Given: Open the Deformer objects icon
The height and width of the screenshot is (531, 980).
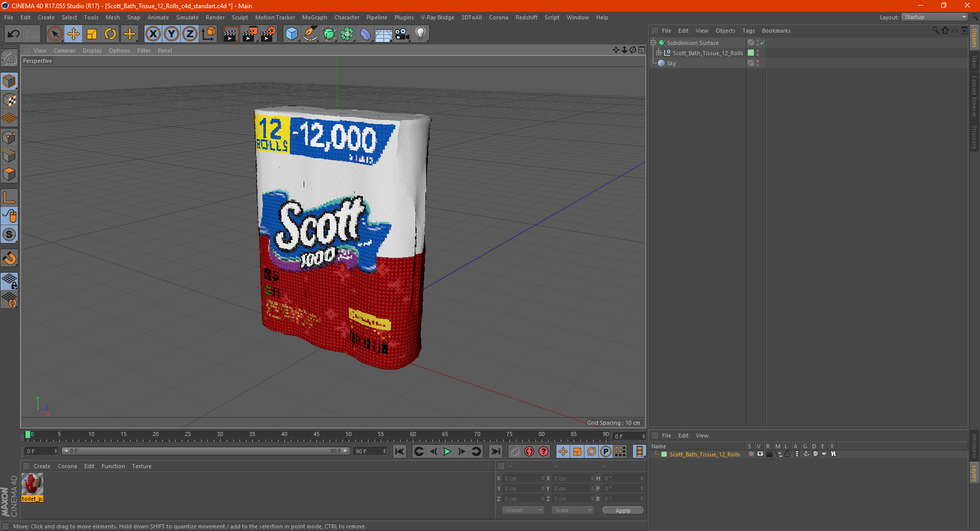Looking at the screenshot, I should click(365, 34).
